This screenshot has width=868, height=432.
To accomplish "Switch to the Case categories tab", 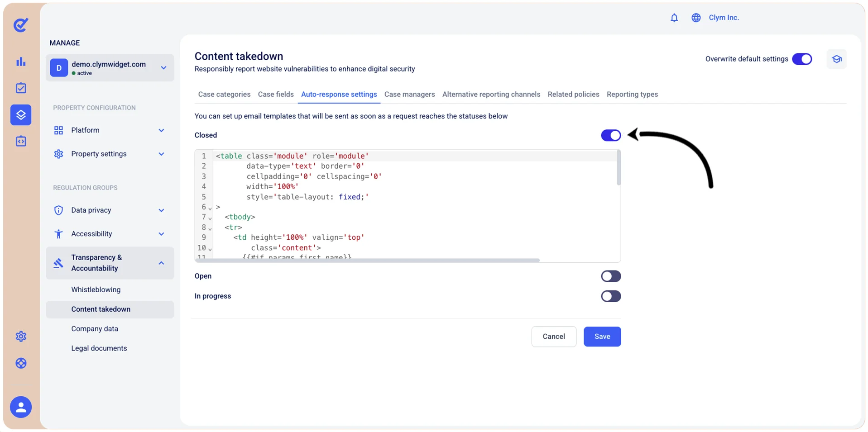I will click(224, 94).
